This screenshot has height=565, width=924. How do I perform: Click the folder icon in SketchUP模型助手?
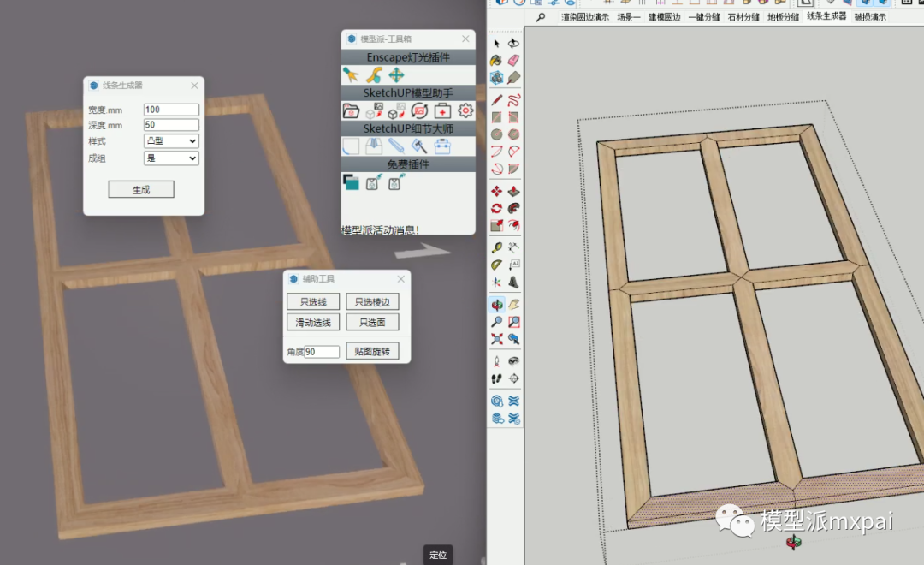pos(351,110)
